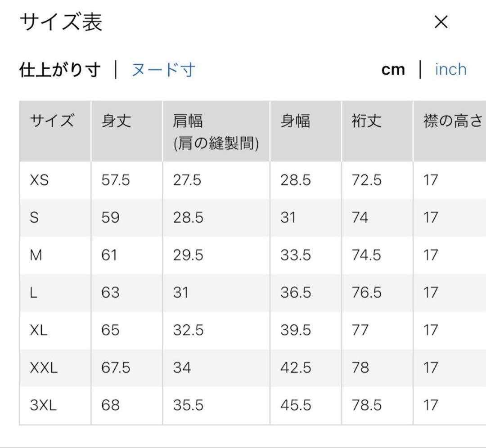Click the 身丈 column header
Image resolution: width=486 pixels, height=448 pixels.
point(116,121)
